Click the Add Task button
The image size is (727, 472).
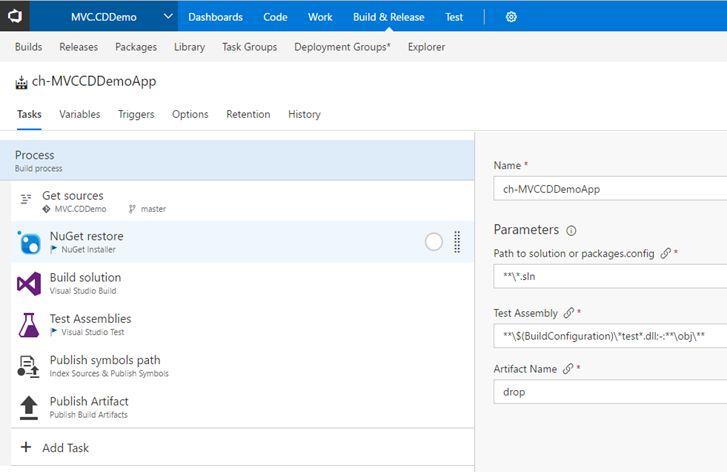tap(242, 447)
